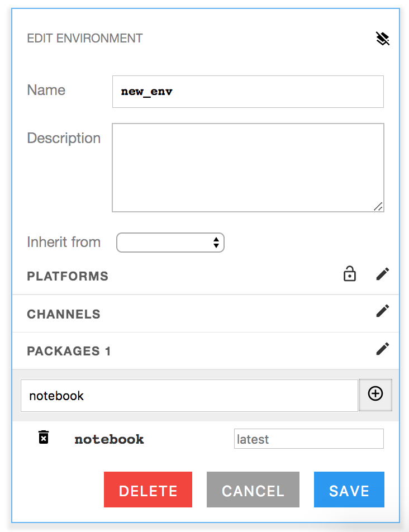Expand the CHANNELS section header
The image size is (409, 532).
click(64, 314)
